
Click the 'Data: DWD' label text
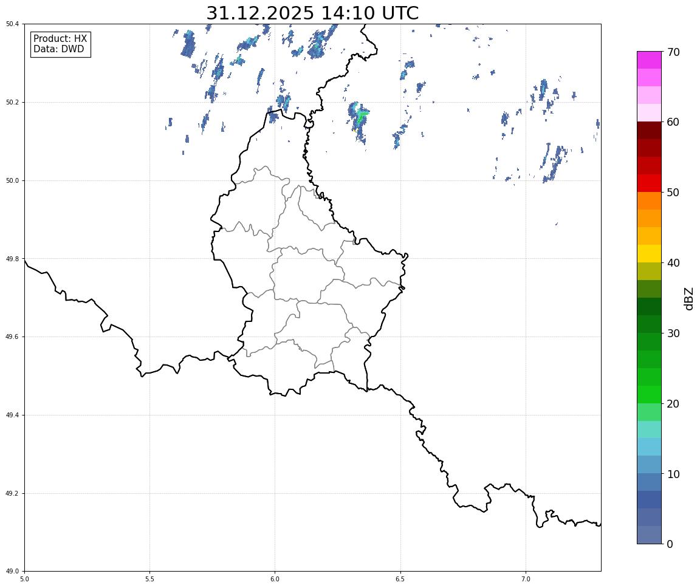(x=58, y=49)
